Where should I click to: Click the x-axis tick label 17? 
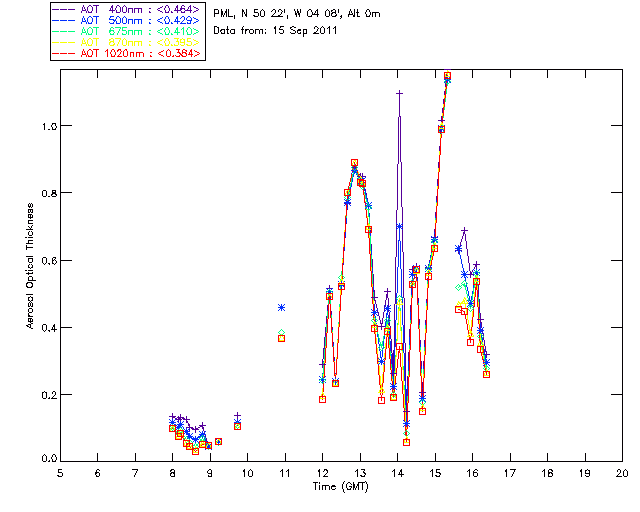pyautogui.click(x=510, y=473)
